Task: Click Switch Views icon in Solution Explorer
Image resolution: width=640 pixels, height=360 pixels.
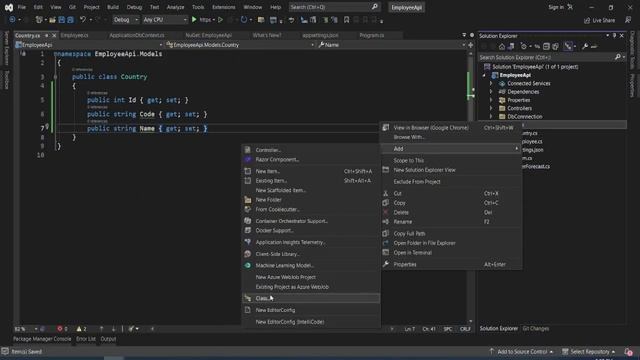Action: tap(511, 47)
